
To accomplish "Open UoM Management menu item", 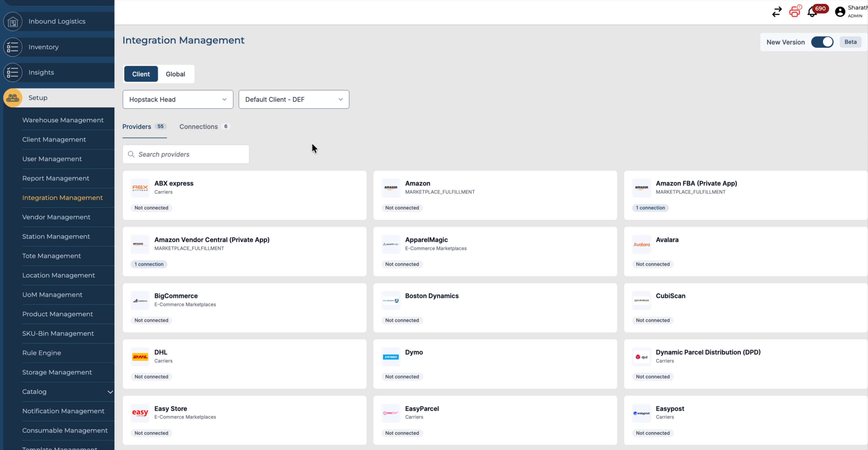I will (x=52, y=295).
